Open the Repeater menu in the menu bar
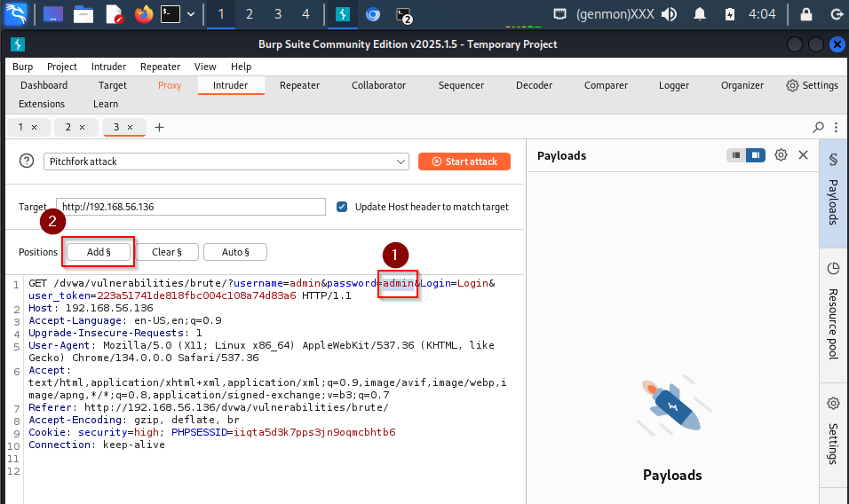 point(160,67)
